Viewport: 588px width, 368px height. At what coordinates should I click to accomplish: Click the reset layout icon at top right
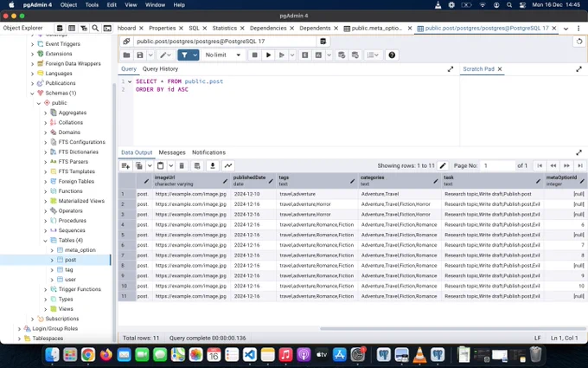(x=579, y=42)
